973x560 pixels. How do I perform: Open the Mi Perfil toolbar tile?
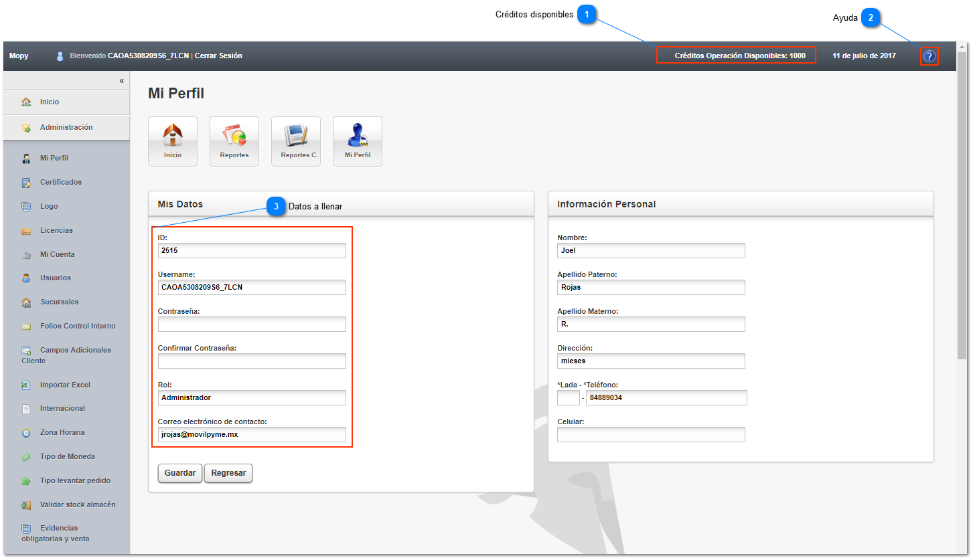[358, 141]
